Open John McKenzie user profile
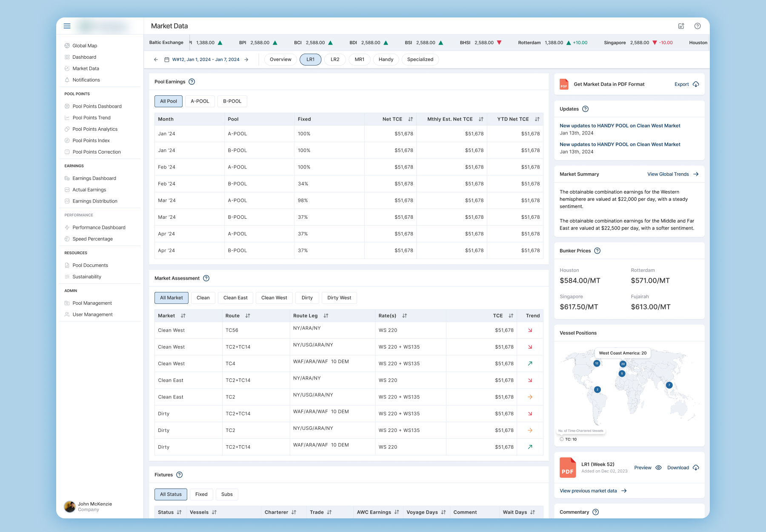The image size is (766, 532). pos(88,506)
